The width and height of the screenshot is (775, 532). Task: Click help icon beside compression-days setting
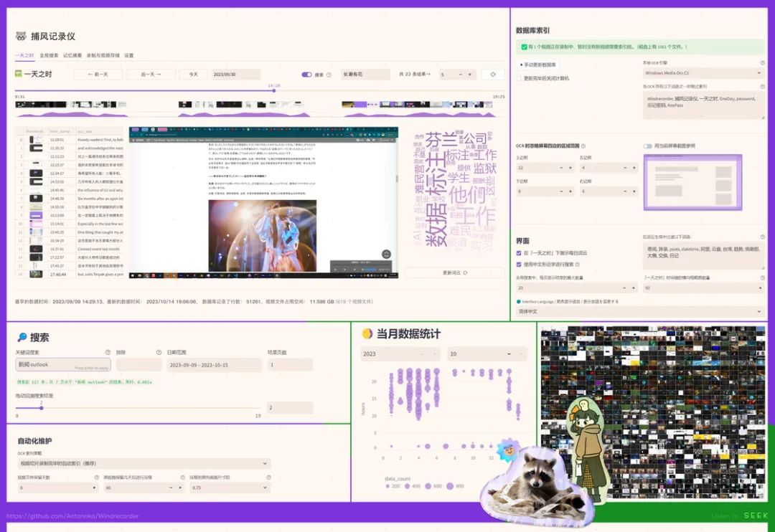coord(182,478)
